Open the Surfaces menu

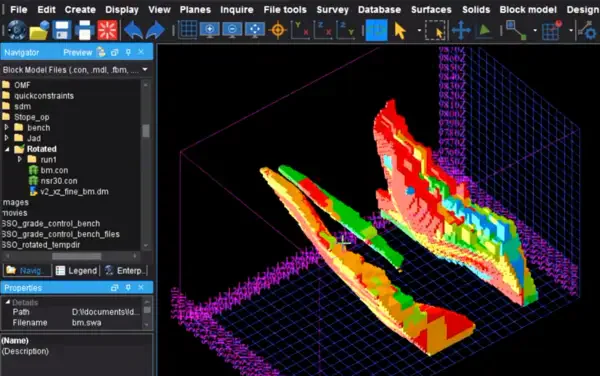click(431, 10)
